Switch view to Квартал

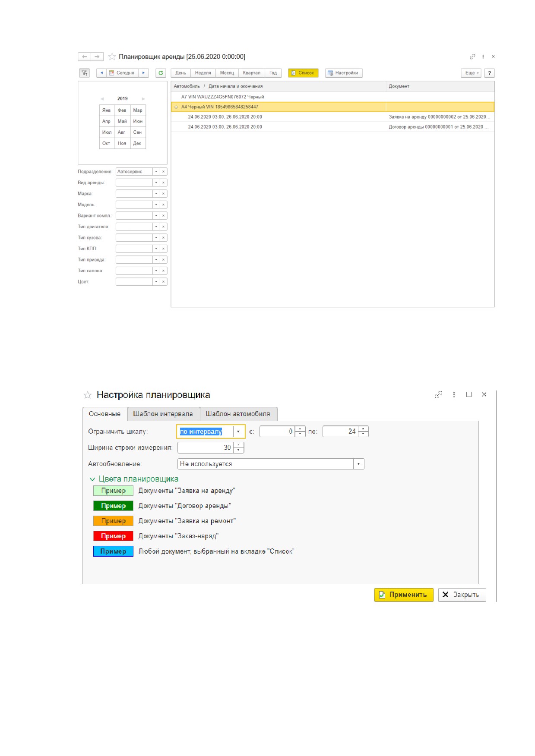251,73
